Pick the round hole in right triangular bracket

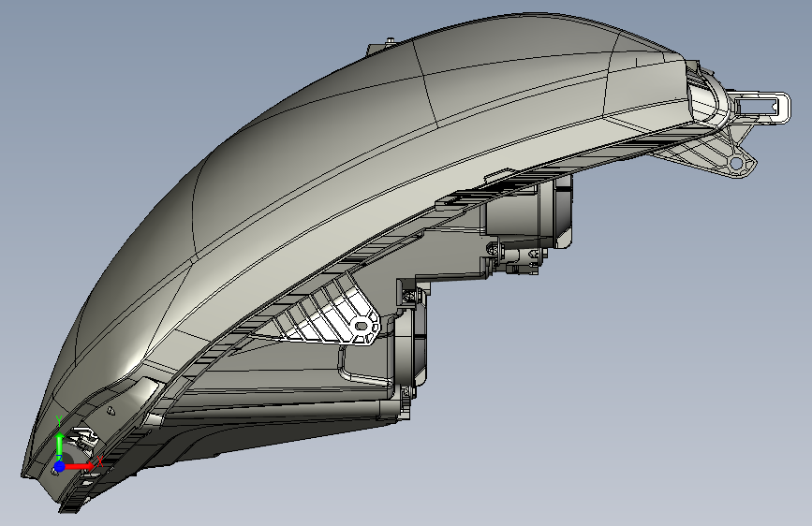736,164
